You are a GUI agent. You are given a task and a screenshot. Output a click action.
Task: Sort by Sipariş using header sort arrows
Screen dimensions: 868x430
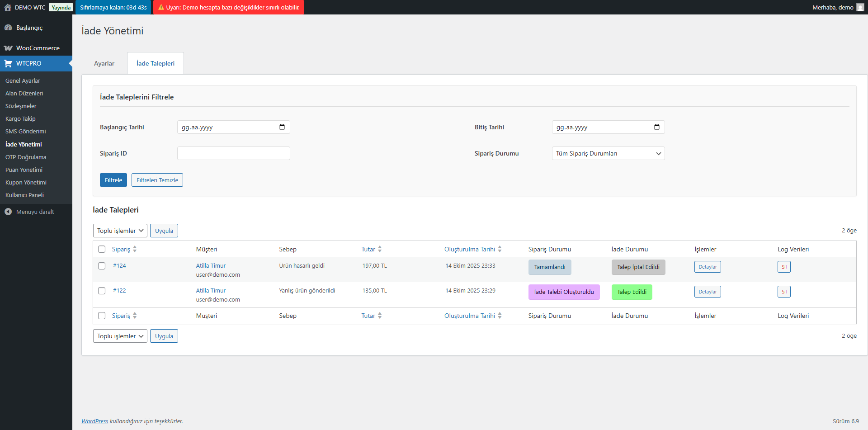pos(135,249)
